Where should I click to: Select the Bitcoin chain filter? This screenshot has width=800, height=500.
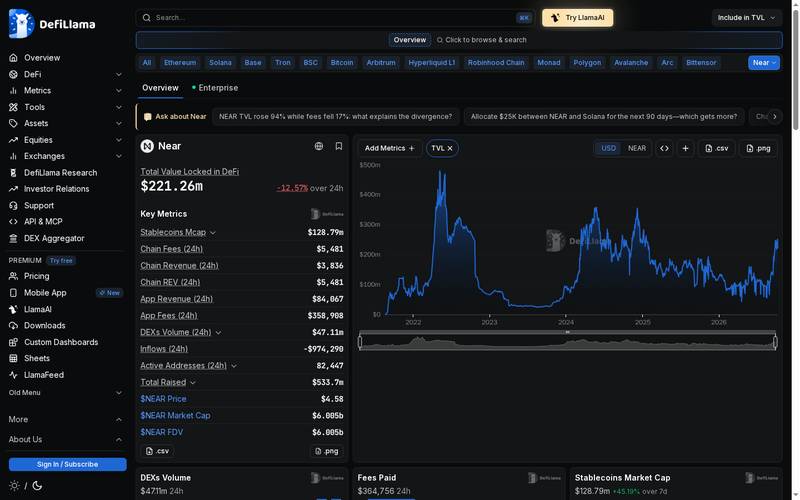pyautogui.click(x=342, y=63)
